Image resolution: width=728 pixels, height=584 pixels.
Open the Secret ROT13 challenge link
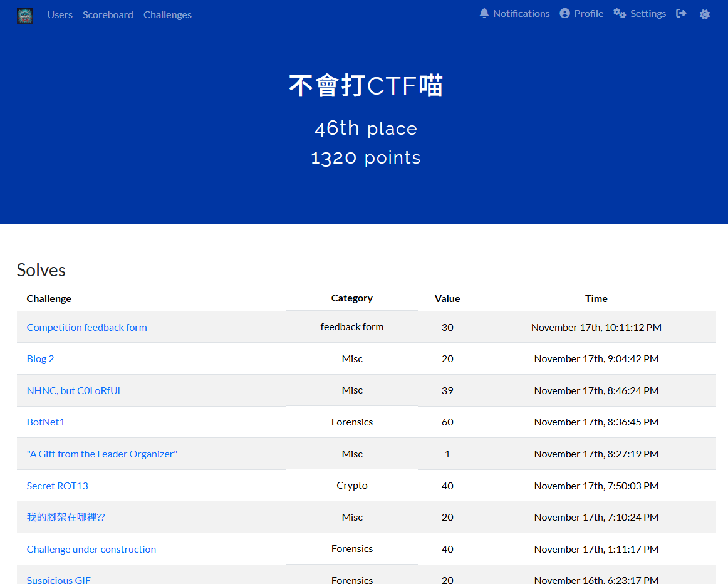tap(58, 486)
